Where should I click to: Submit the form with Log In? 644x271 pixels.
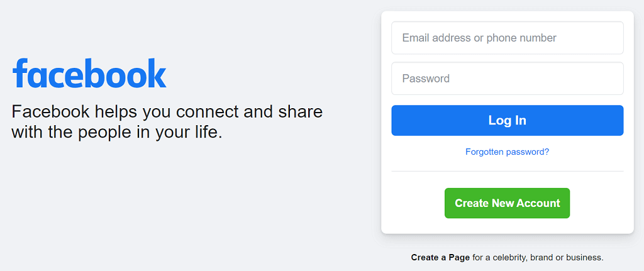(507, 120)
